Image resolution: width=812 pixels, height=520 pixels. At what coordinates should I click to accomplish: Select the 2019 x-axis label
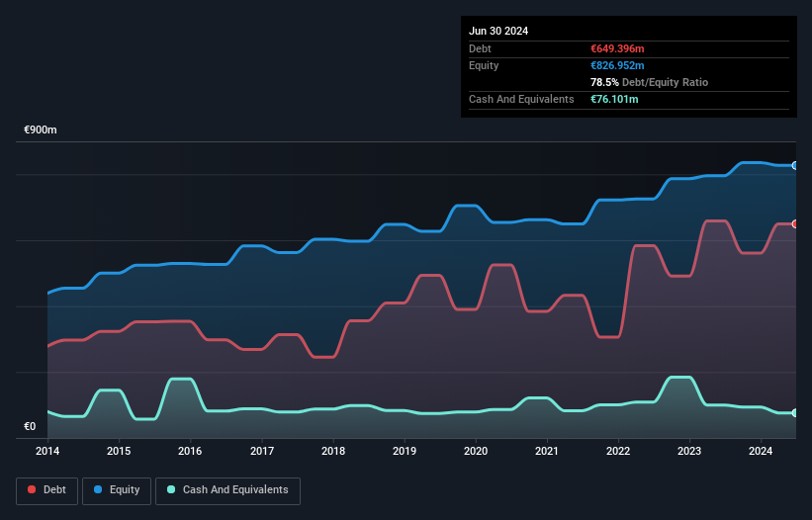[405, 451]
